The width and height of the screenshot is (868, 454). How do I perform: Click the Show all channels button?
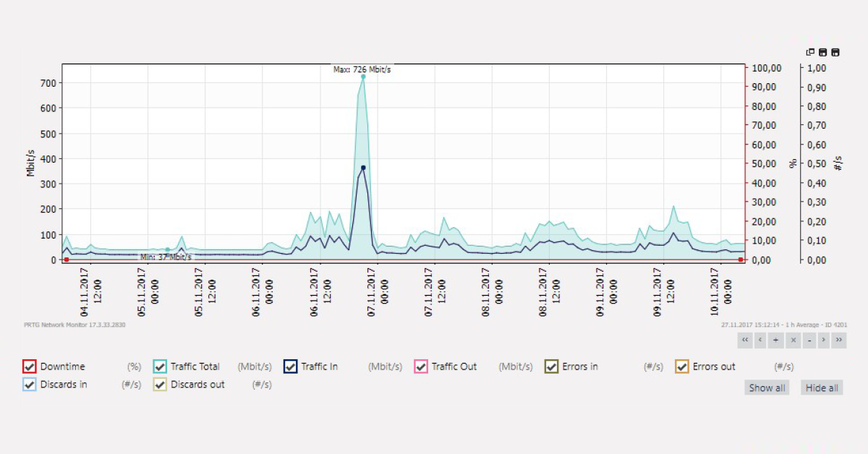coord(767,387)
